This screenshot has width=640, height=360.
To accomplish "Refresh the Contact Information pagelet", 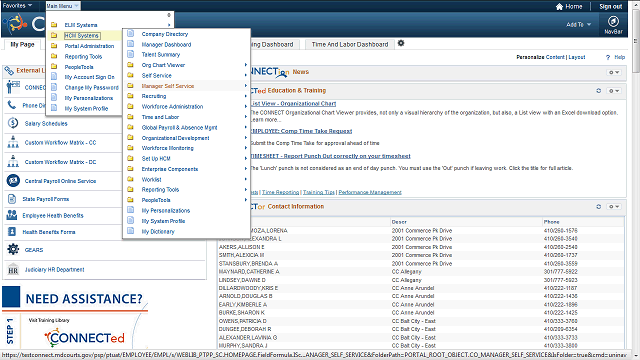I will click(598, 207).
